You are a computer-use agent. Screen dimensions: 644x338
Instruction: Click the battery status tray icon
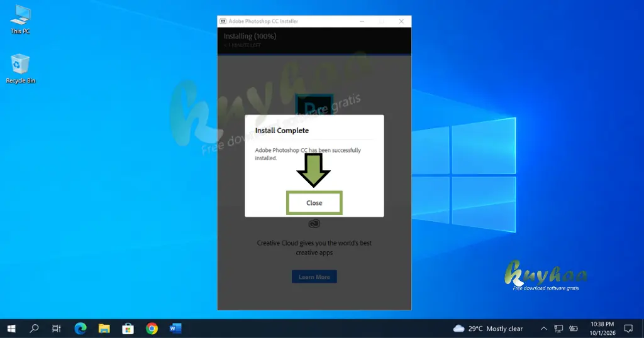tap(574, 329)
